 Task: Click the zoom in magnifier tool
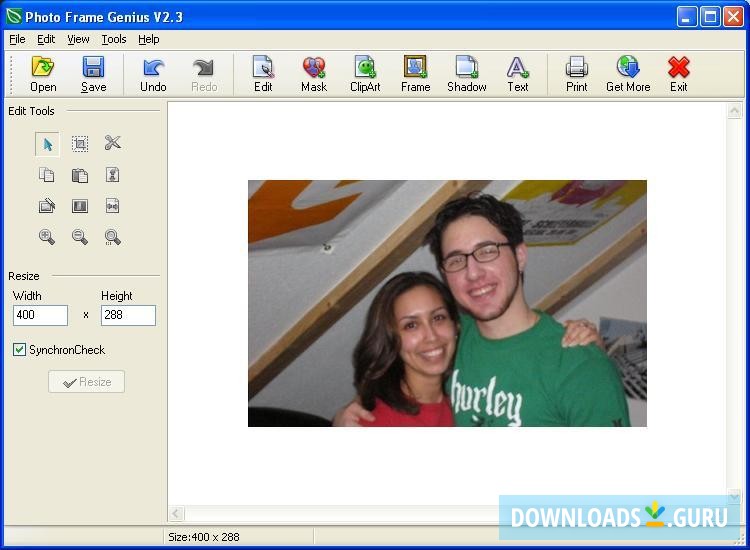pos(47,237)
